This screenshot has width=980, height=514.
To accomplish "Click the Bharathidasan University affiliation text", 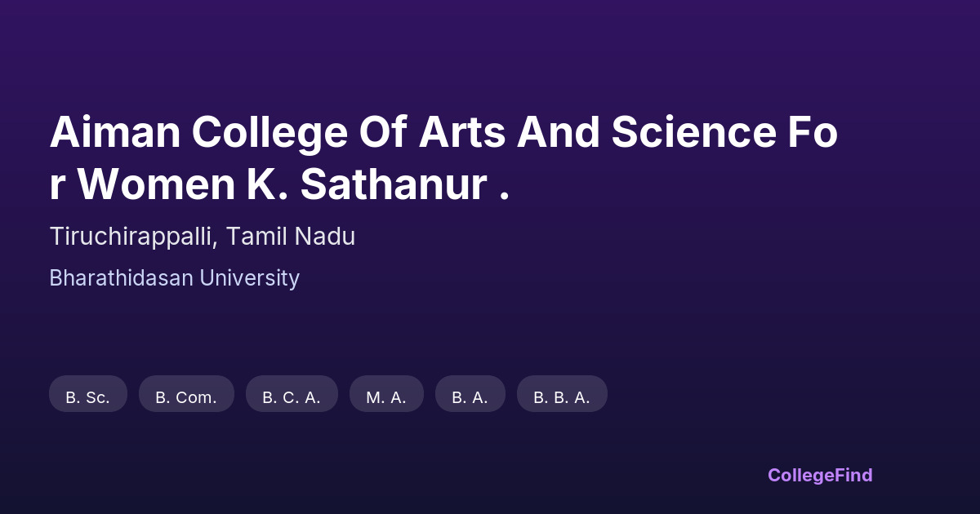I will click(x=174, y=278).
